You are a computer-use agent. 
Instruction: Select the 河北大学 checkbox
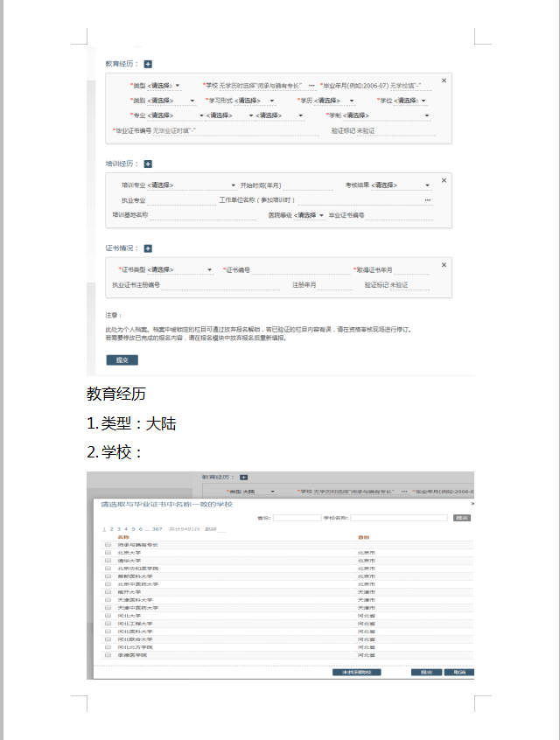coord(108,616)
